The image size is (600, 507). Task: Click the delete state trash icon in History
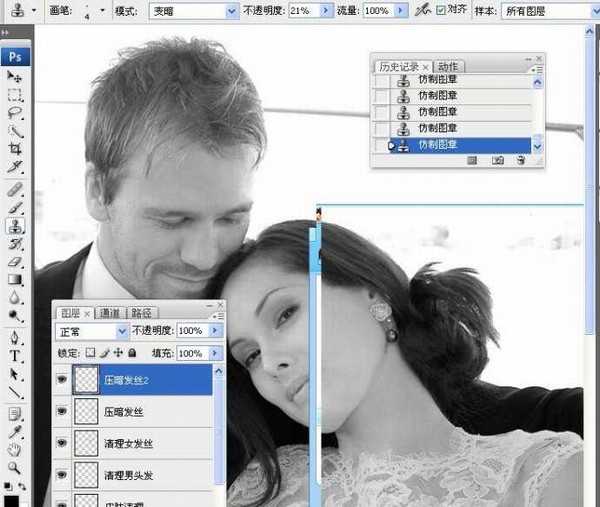(x=520, y=160)
